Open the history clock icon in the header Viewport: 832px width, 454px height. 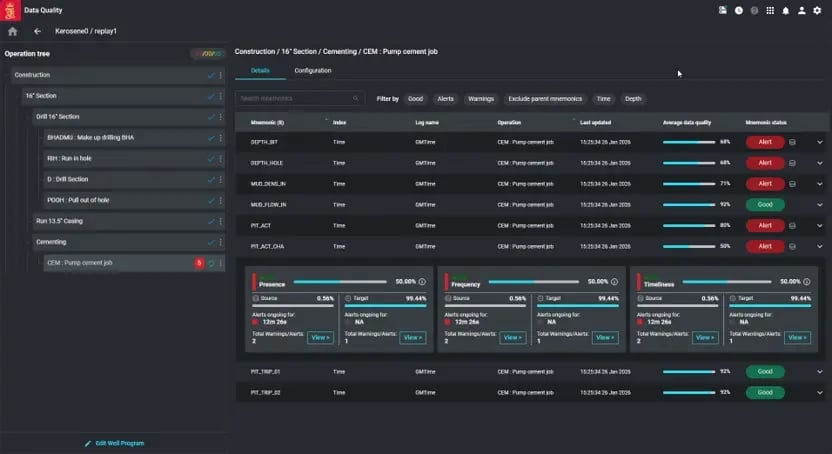[x=739, y=10]
